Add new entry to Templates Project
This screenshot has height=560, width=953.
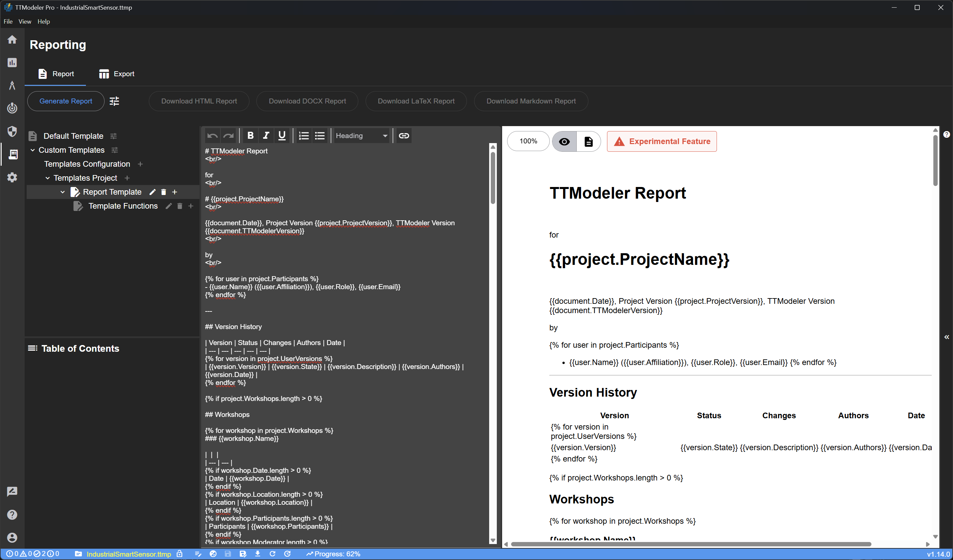(127, 178)
